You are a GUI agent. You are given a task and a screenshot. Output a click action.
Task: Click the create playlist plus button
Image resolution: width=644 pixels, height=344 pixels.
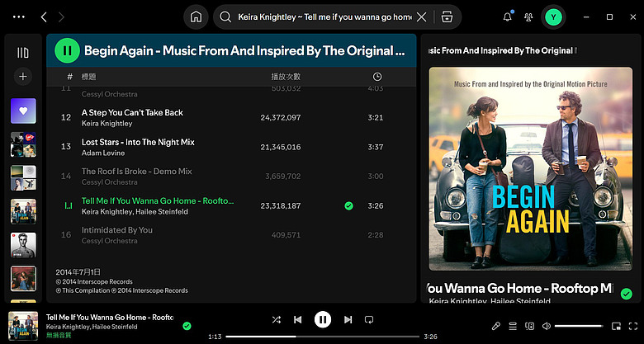click(23, 77)
